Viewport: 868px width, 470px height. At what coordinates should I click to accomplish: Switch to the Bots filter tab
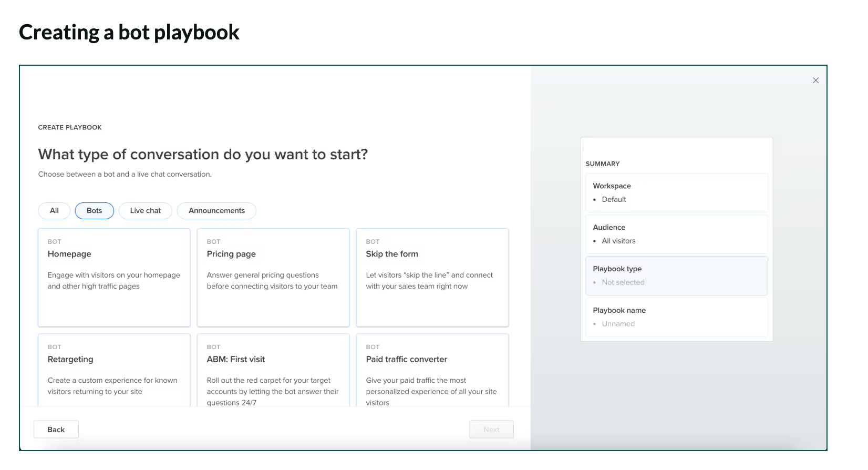tap(95, 211)
